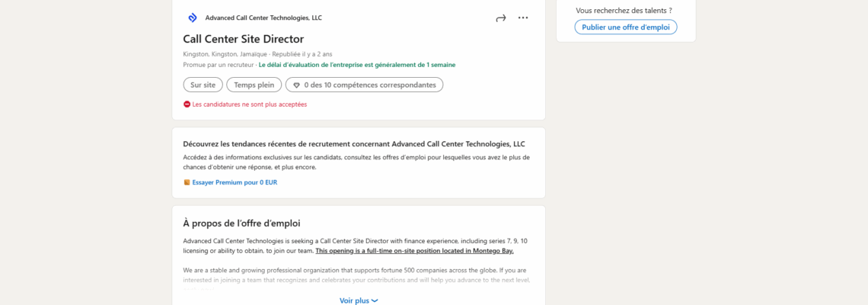Screen dimensions: 868x305
Task: Click the Advanced Call Center Technologies logo
Action: pyautogui.click(x=192, y=18)
